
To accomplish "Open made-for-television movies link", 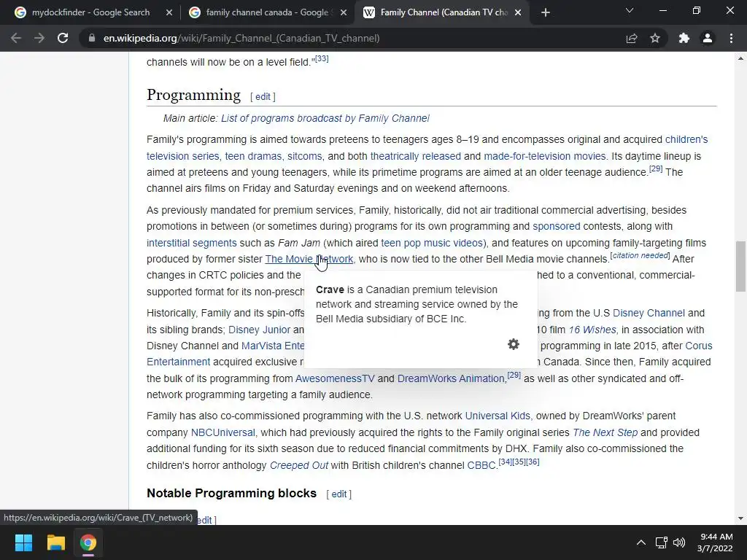I will (544, 156).
